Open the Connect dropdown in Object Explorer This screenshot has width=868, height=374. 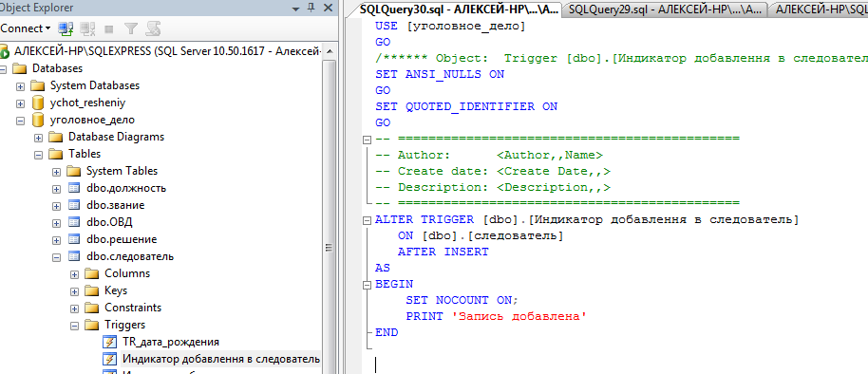26,28
